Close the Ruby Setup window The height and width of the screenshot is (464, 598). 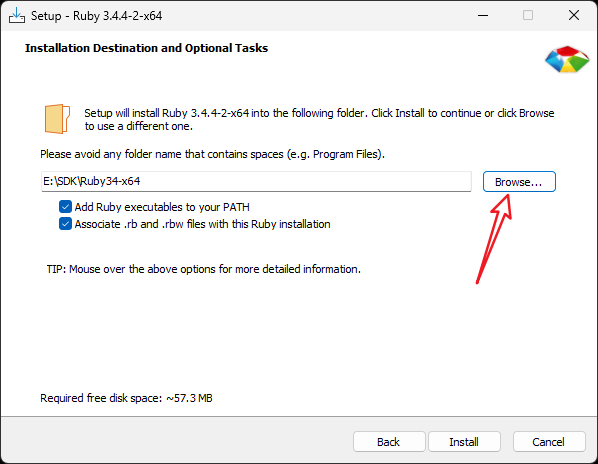[x=574, y=16]
